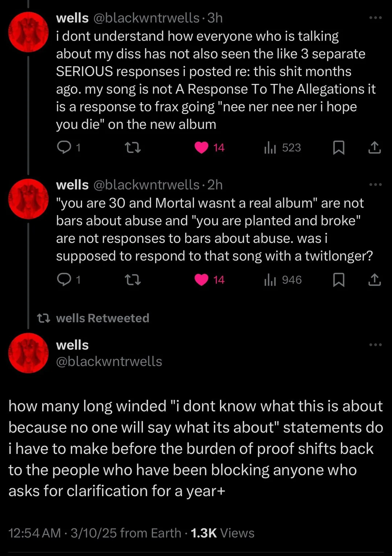Reply to the 2h tweet about Mortal
Image resolution: width=392 pixels, height=556 pixels.
tap(65, 280)
